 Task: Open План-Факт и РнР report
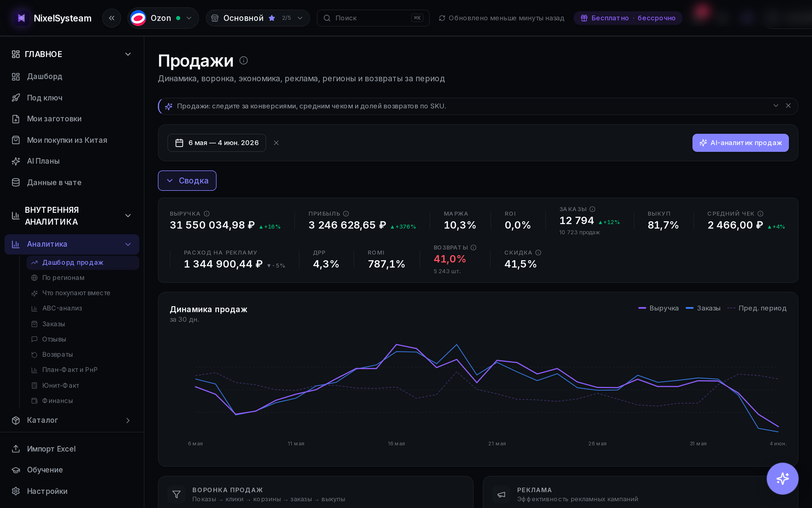[x=83, y=370]
